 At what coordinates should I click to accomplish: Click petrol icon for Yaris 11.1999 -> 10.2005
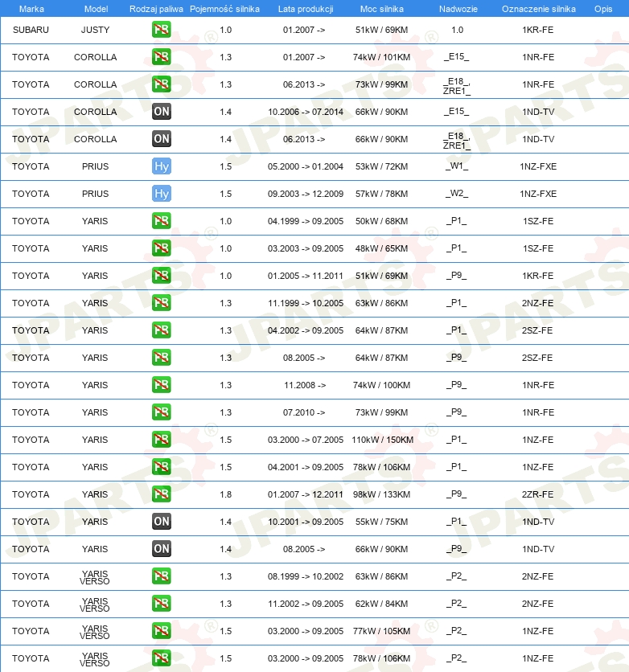pyautogui.click(x=161, y=303)
